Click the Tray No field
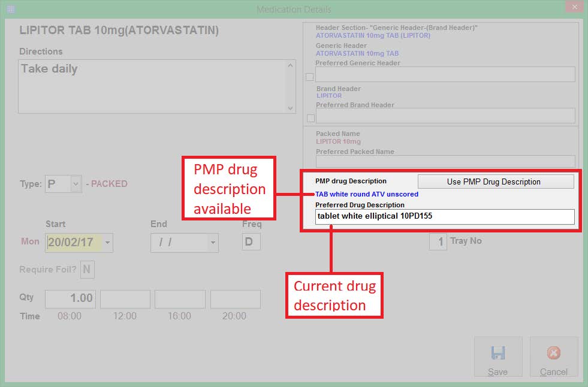588x387 pixels. point(438,241)
